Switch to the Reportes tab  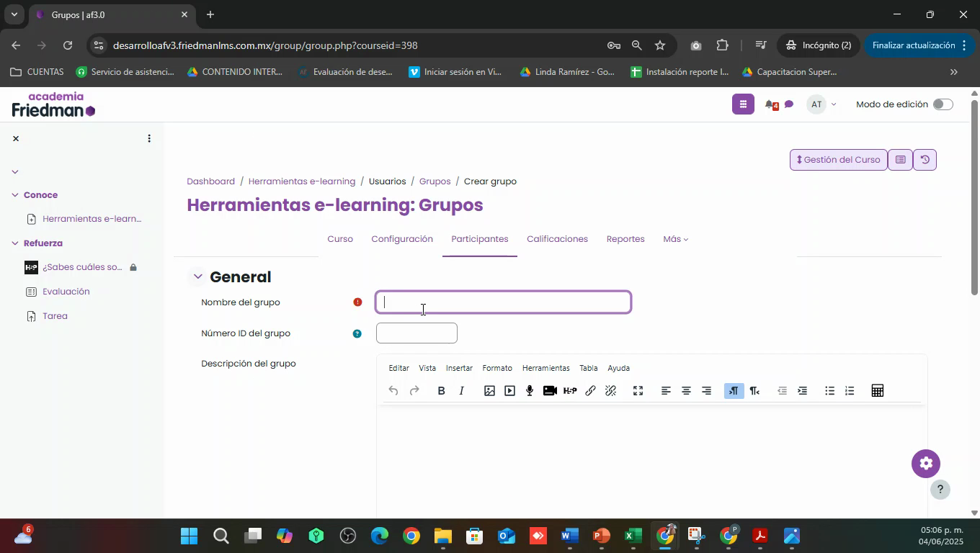pyautogui.click(x=625, y=239)
